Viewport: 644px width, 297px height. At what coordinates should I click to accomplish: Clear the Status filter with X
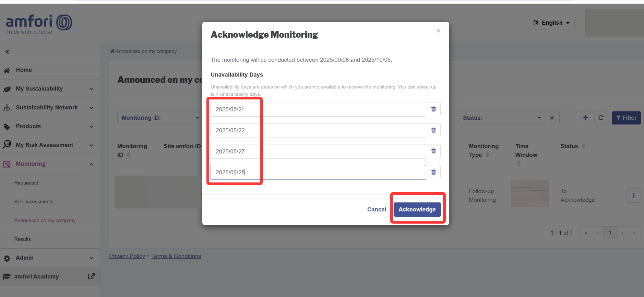pyautogui.click(x=552, y=118)
